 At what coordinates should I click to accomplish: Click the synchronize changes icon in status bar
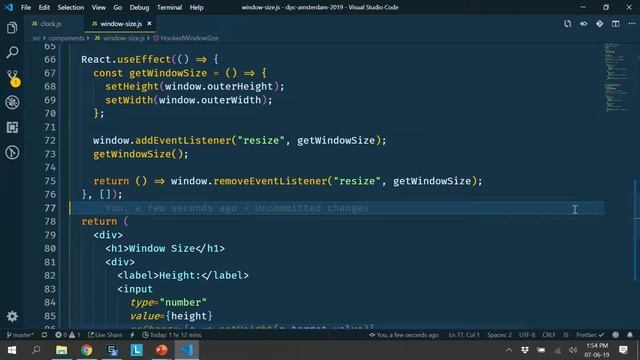coord(44,335)
